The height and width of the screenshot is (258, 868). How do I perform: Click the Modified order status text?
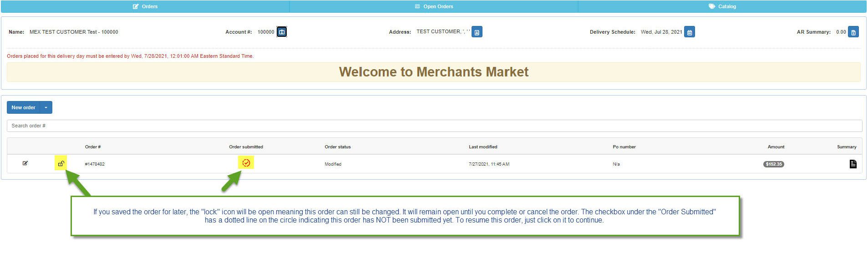(333, 164)
